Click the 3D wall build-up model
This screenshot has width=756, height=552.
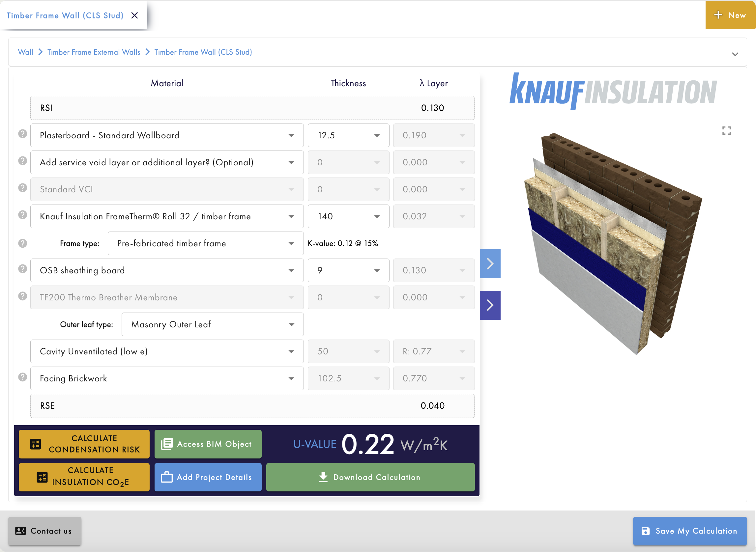(614, 244)
